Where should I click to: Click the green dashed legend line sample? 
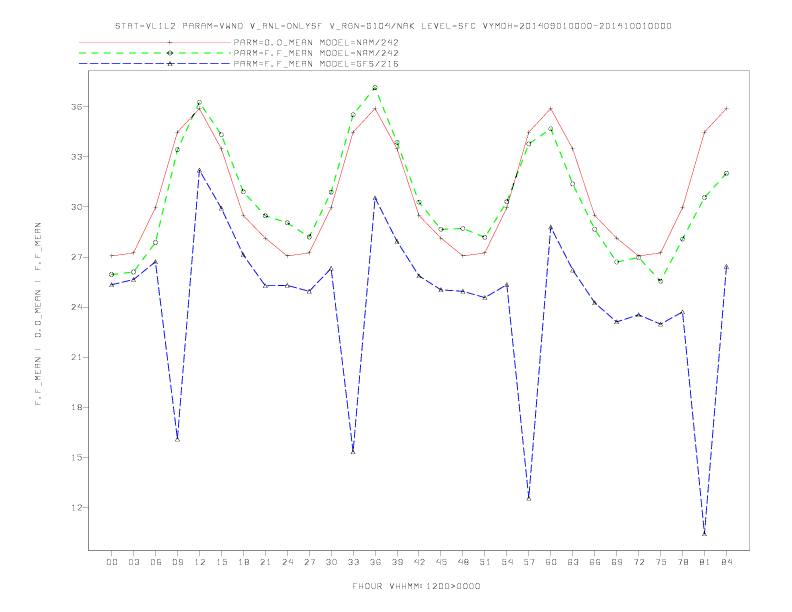tap(155, 53)
